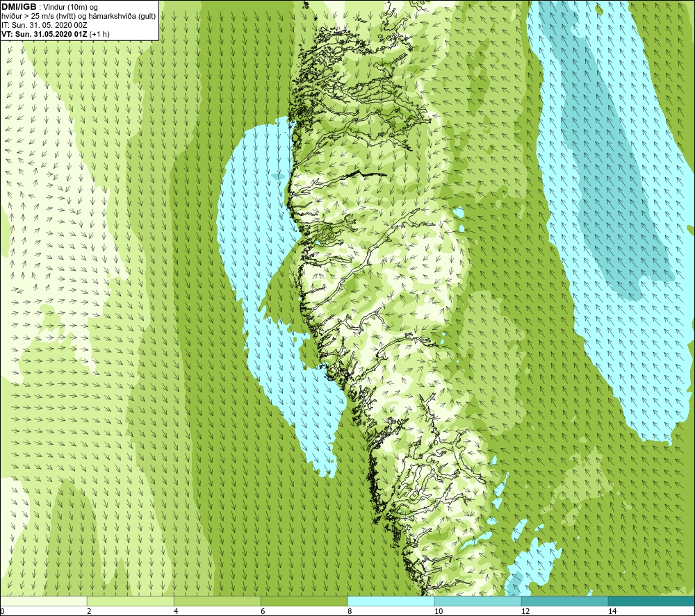Click the 0-2 m/s palest legend color band
The width and height of the screenshot is (695, 616).
(x=44, y=601)
